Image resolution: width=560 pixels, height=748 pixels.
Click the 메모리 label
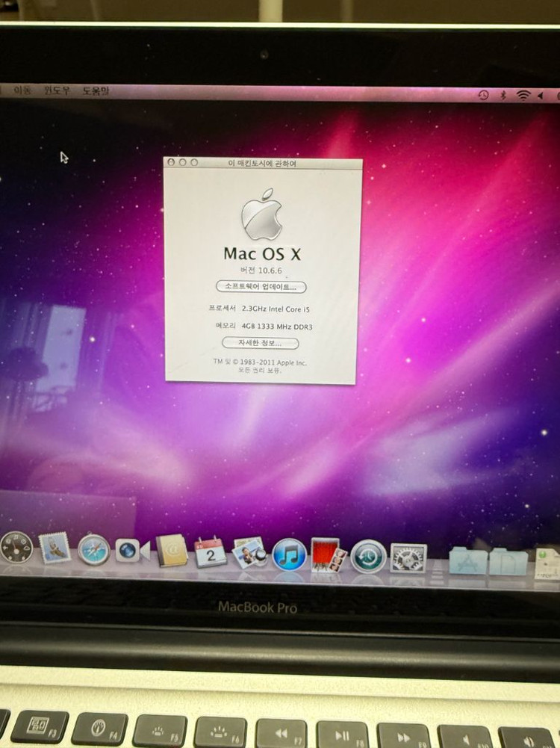225,326
